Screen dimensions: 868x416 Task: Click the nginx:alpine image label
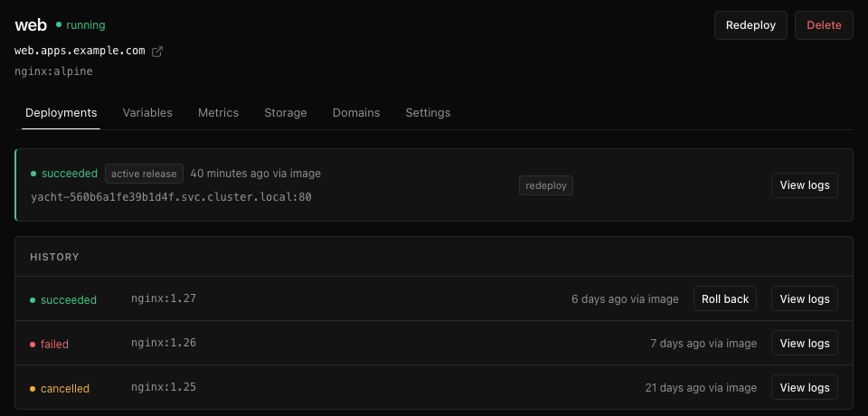tap(53, 71)
